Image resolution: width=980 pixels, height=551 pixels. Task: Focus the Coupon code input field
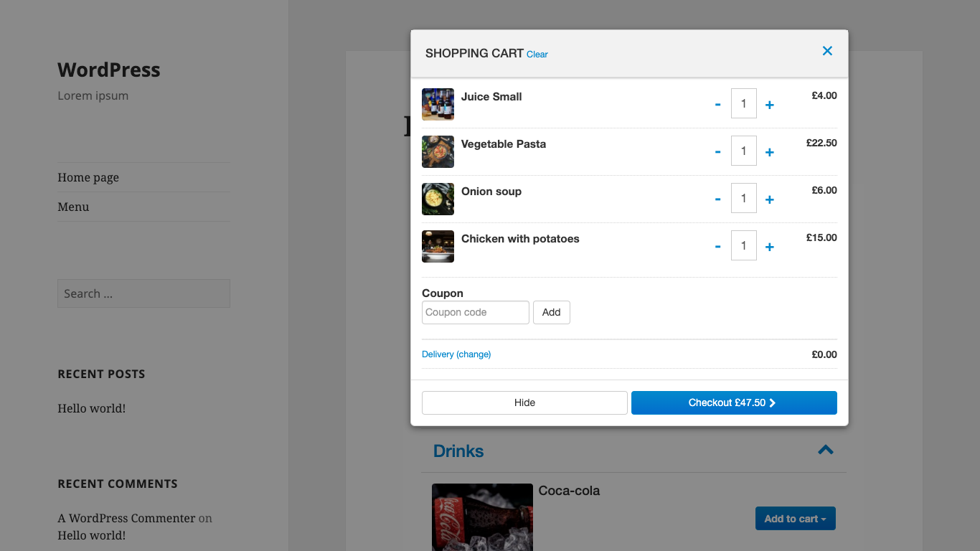tap(476, 312)
